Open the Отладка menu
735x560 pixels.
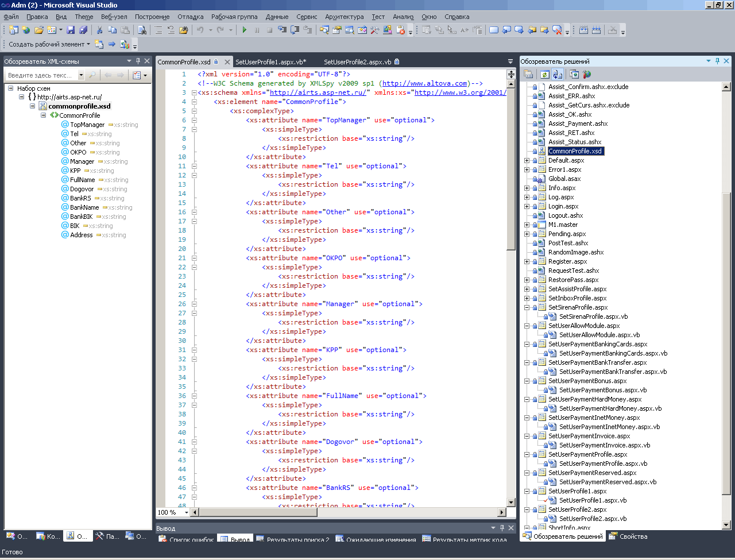tap(190, 17)
